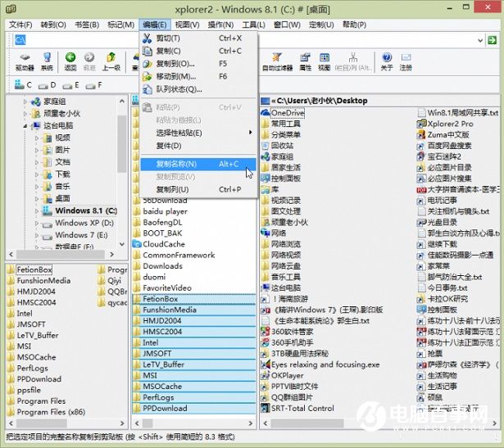Image resolution: width=504 pixels, height=448 pixels.
Task: Open the 文件(F) menu
Action: tap(20, 25)
